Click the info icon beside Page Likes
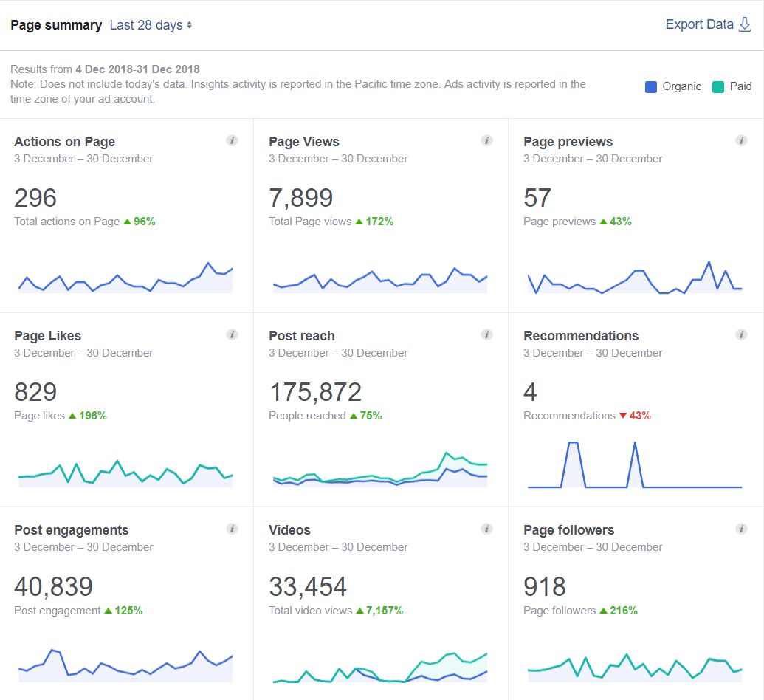The width and height of the screenshot is (764, 700). (x=232, y=334)
